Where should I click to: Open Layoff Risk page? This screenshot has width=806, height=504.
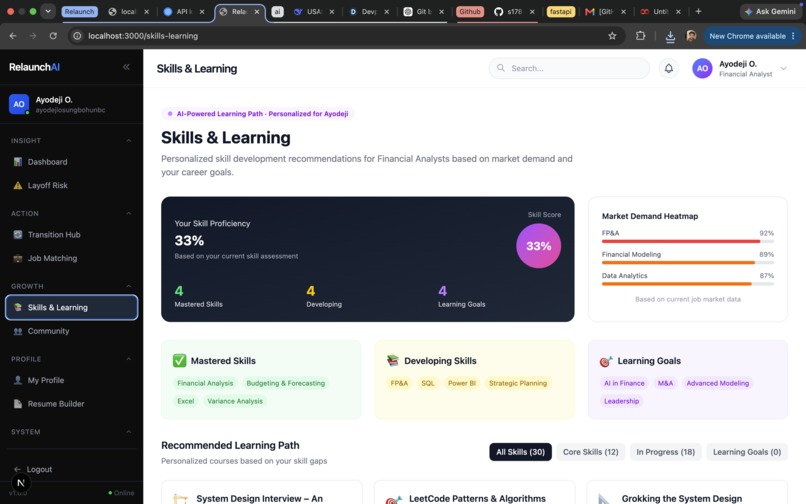pyautogui.click(x=71, y=185)
